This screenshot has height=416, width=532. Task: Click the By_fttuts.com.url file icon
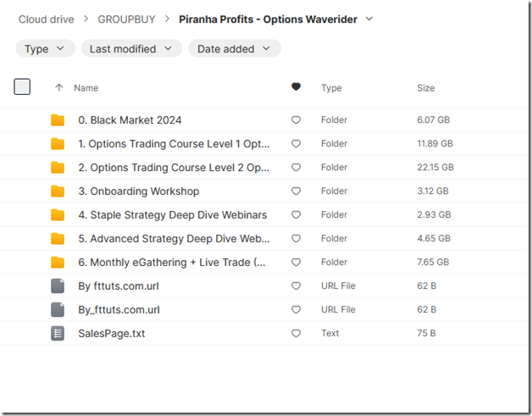57,310
